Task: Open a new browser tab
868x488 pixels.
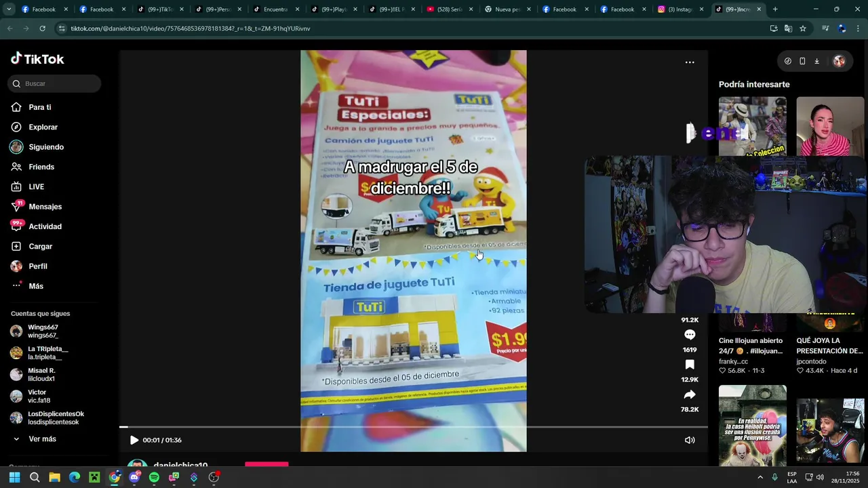Action: [775, 9]
